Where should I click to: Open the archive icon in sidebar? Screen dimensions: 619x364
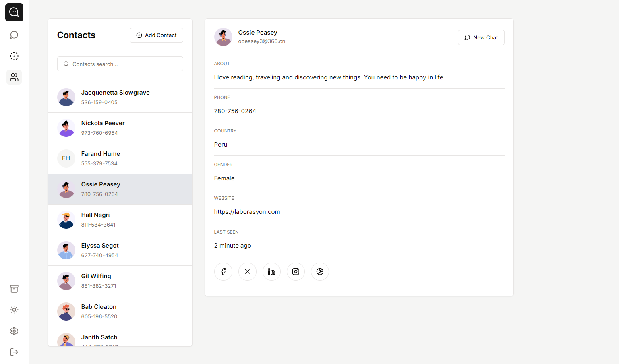click(x=14, y=289)
